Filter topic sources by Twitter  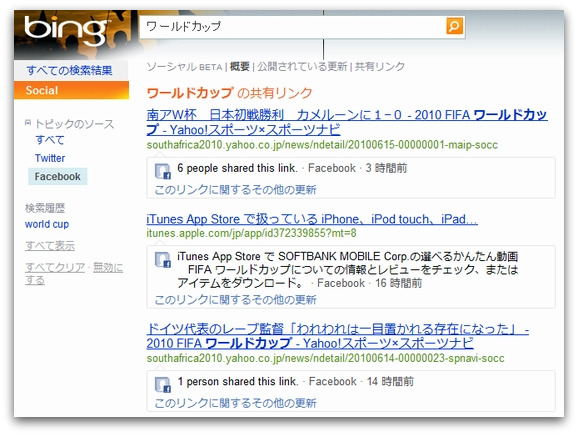(50, 158)
